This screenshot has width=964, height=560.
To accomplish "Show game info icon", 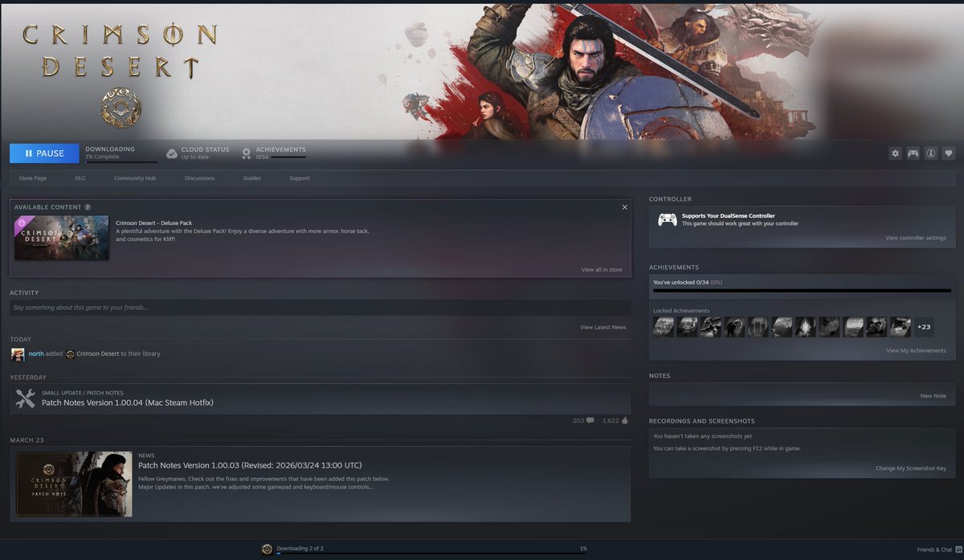I will click(x=930, y=153).
